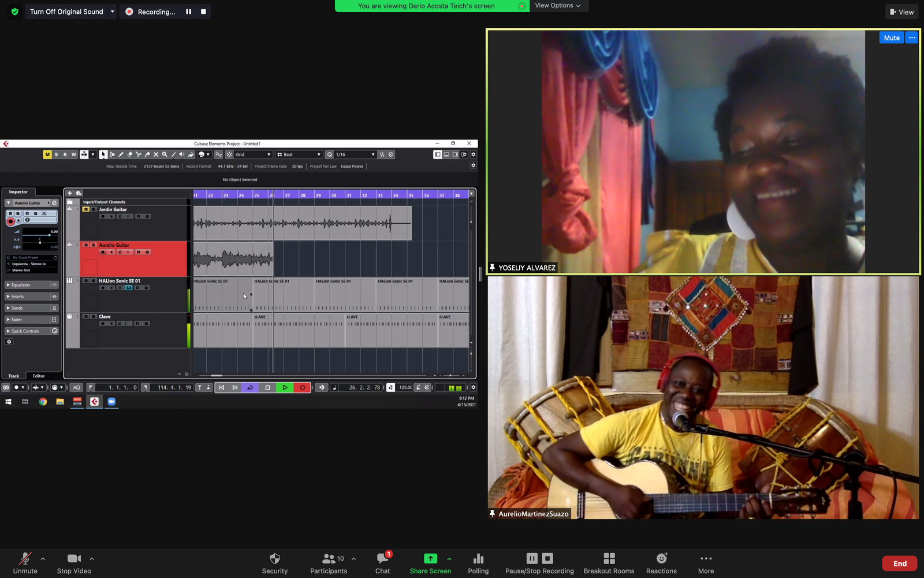Click the red End meeting button
924x578 pixels.
[899, 564]
